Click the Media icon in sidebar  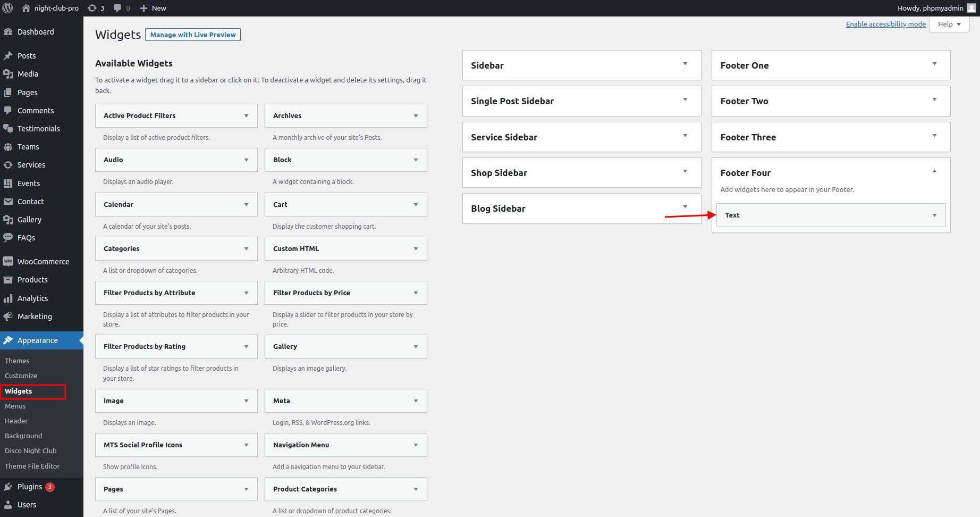(8, 74)
